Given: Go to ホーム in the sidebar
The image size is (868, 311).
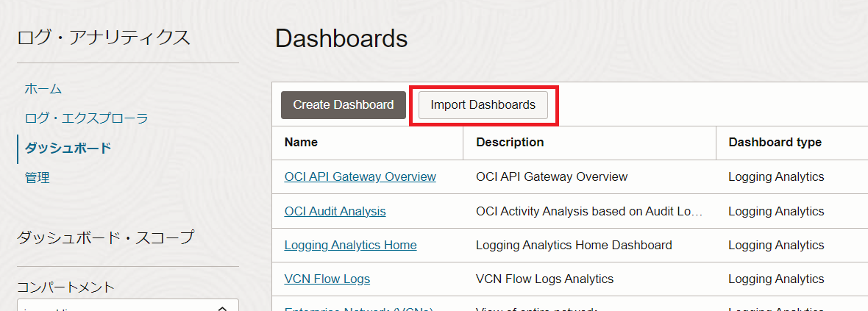Looking at the screenshot, I should click(x=43, y=89).
